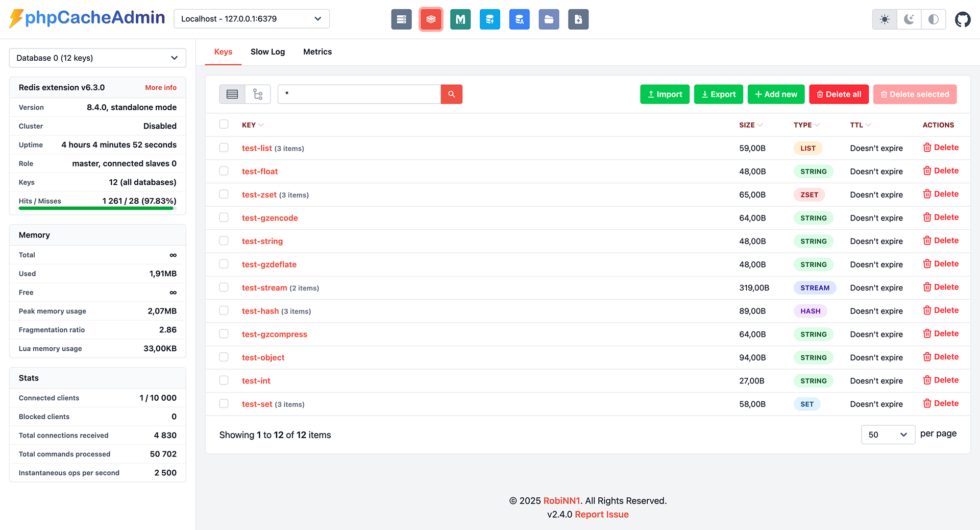
Task: Open the file-with-lightning dashboard icon
Action: [x=578, y=19]
